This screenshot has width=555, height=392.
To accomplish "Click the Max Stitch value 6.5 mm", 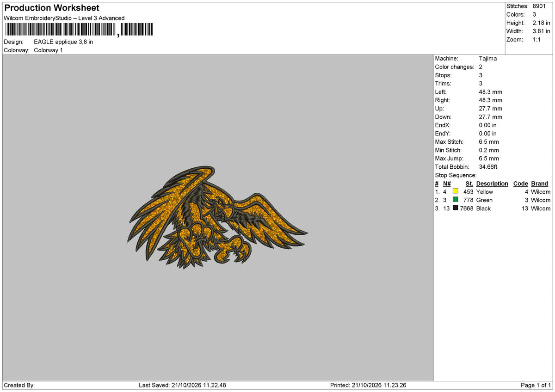I will (489, 141).
